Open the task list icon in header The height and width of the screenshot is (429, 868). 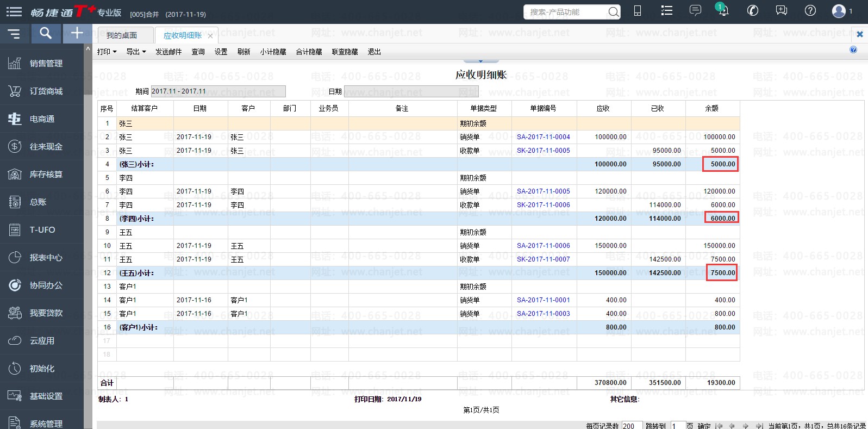tap(666, 11)
